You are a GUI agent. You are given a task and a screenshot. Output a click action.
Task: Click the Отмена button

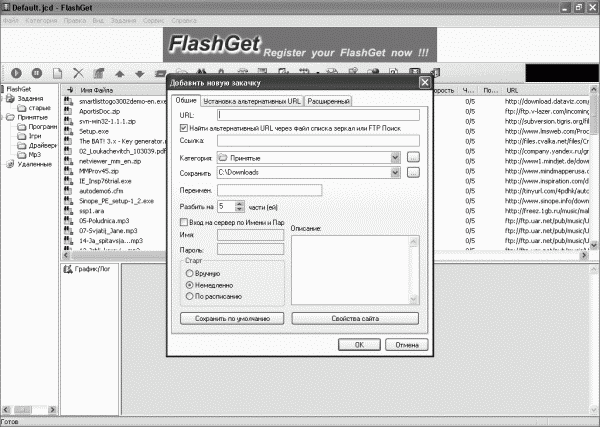click(x=407, y=345)
